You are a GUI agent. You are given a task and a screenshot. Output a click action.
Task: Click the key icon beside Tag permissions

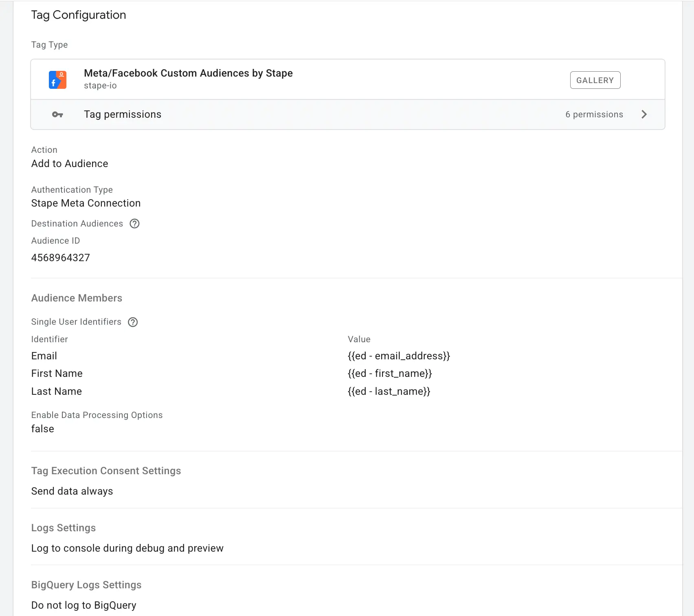(x=57, y=114)
